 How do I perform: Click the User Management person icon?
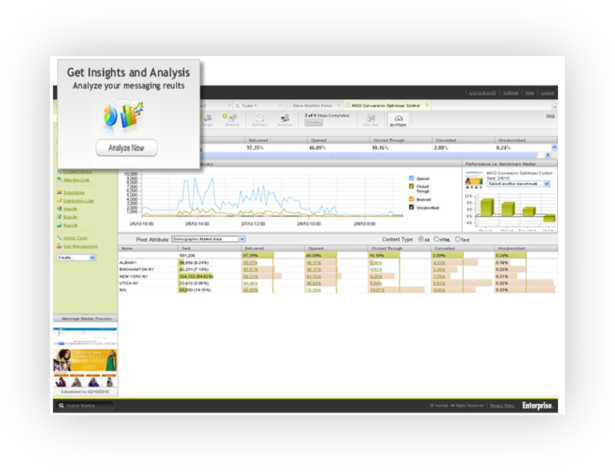(x=59, y=246)
